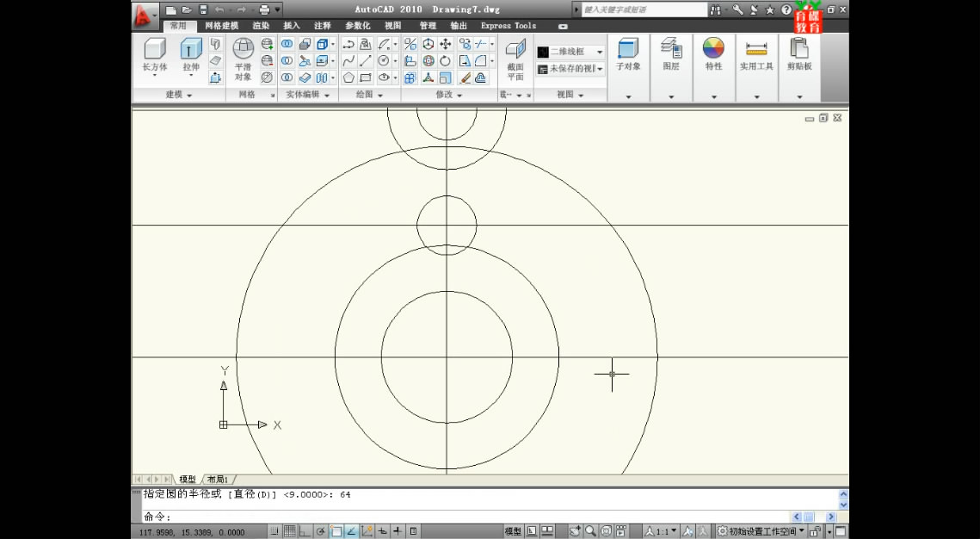Click the command line horizontal scrollbar
The height and width of the screenshot is (539, 980).
(814, 517)
